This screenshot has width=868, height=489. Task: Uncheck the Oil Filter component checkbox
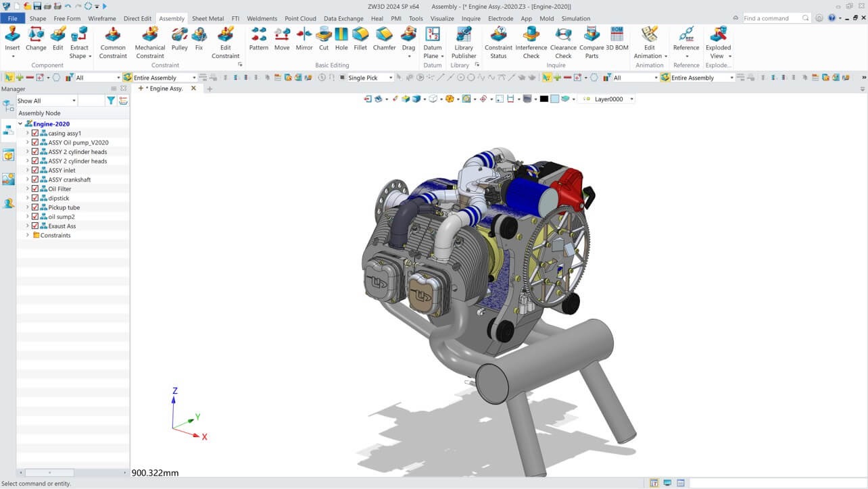click(x=35, y=189)
